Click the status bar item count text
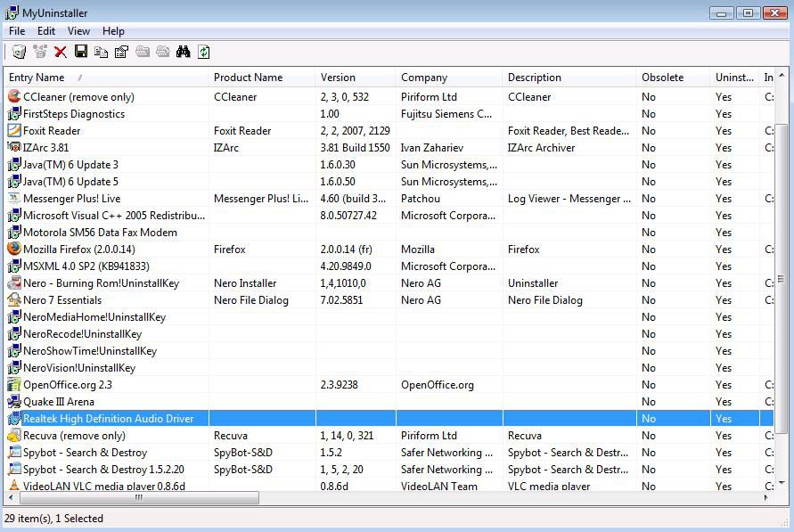This screenshot has height=532, width=794. point(53,519)
